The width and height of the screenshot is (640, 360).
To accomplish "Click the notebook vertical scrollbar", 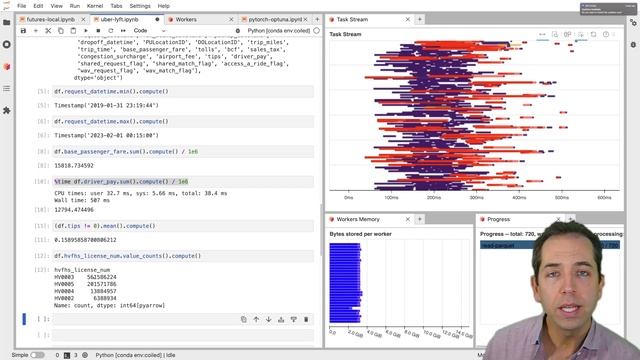I will [x=321, y=229].
